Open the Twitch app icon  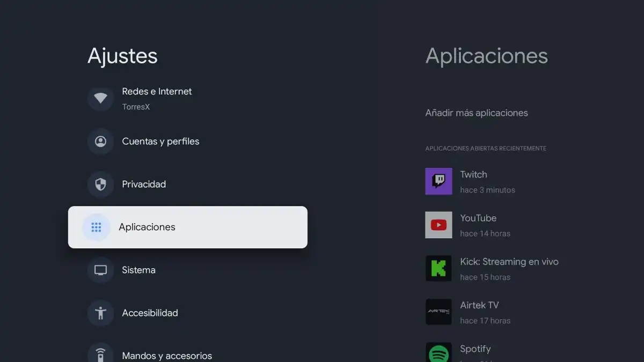[438, 181]
